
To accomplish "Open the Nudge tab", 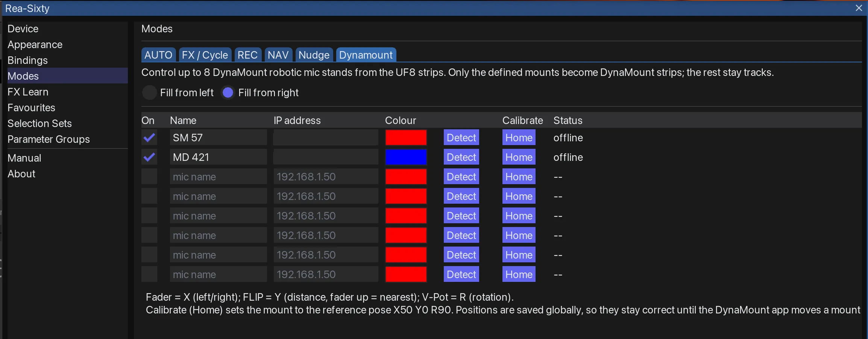I will click(314, 55).
